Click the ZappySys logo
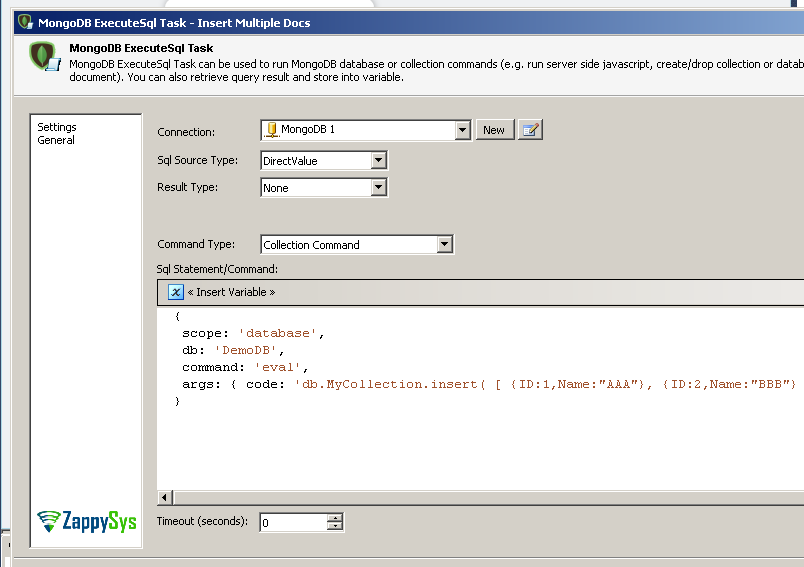This screenshot has width=804, height=567. [x=87, y=521]
